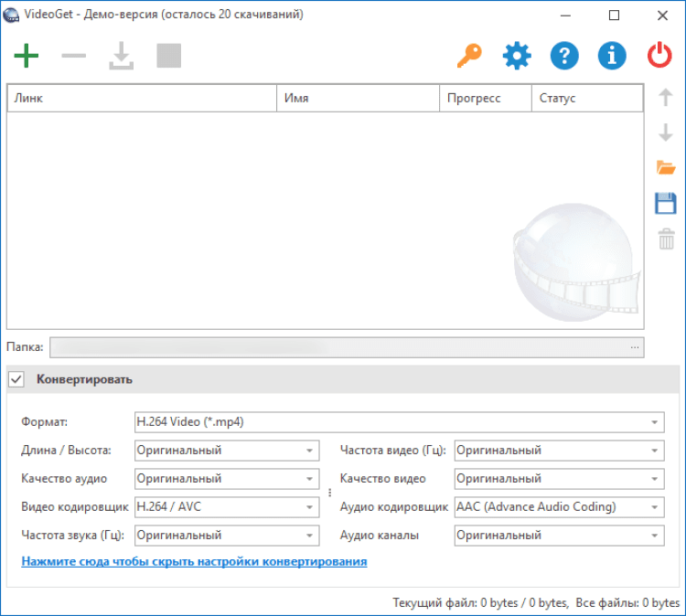Open list with the yellow folder icon
This screenshot has width=686, height=616.
point(666,167)
